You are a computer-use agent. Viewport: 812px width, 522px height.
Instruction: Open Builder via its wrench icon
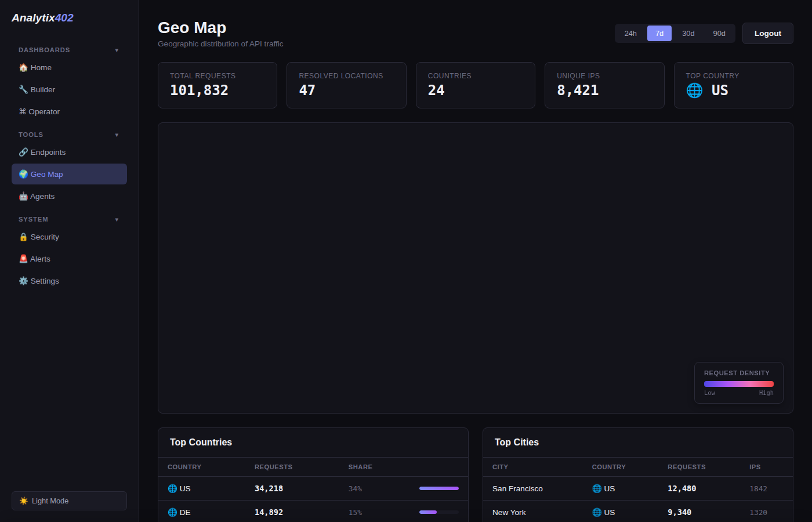(23, 90)
